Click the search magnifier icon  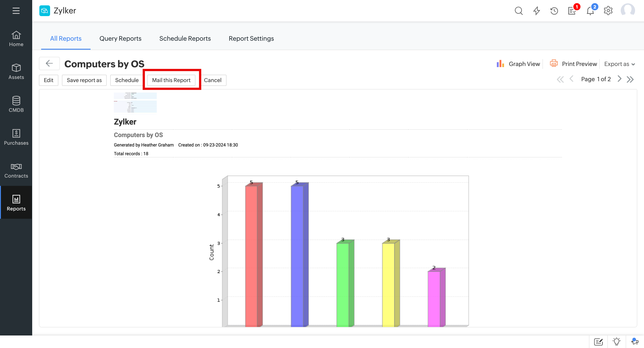(x=519, y=11)
